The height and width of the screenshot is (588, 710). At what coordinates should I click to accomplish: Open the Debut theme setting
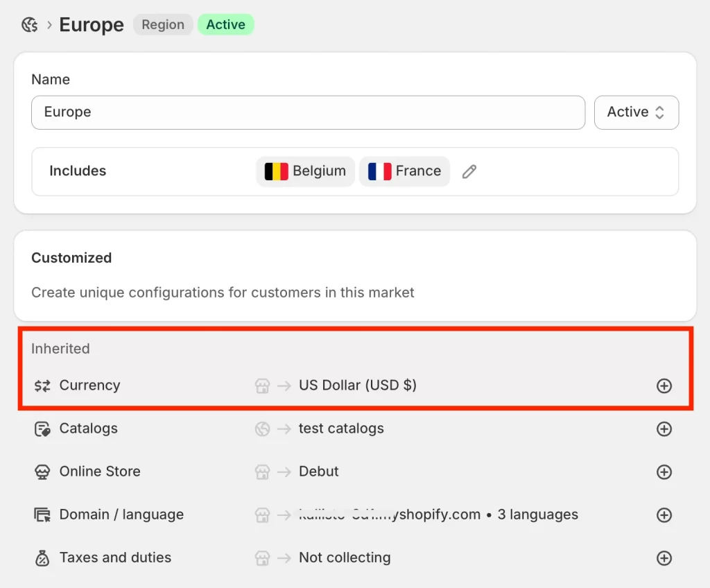(318, 472)
